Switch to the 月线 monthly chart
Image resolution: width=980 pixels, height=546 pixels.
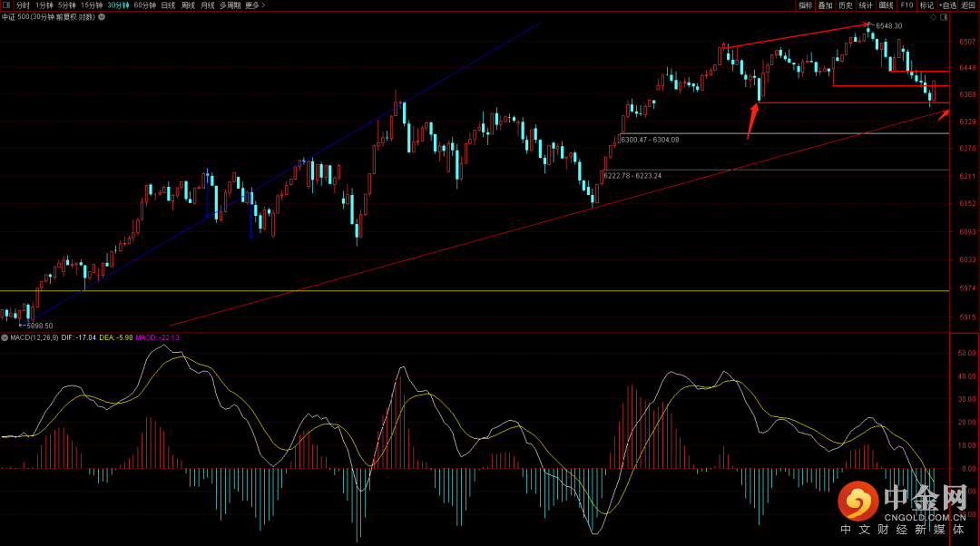(208, 5)
